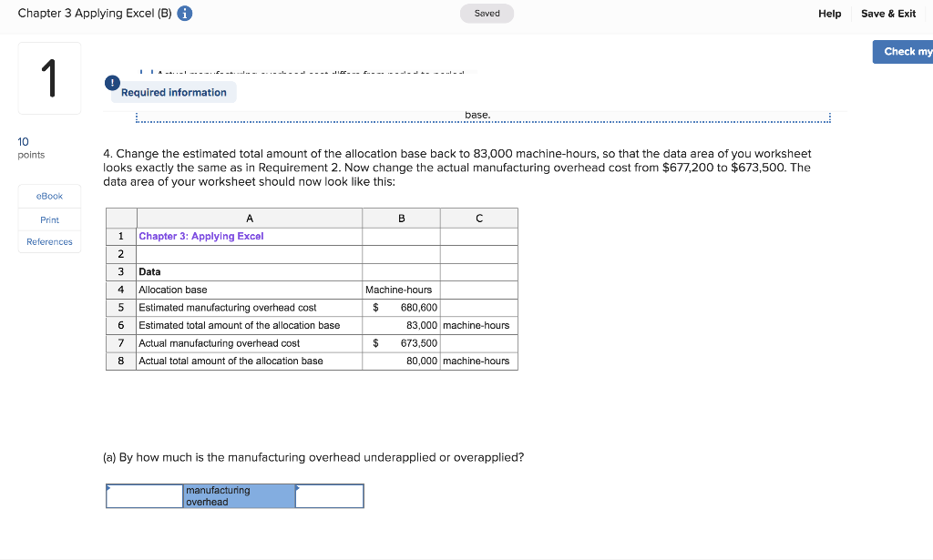Screen dimensions: 933x560
Task: Click the exclamation icon on Required information banner
Action: tap(111, 82)
